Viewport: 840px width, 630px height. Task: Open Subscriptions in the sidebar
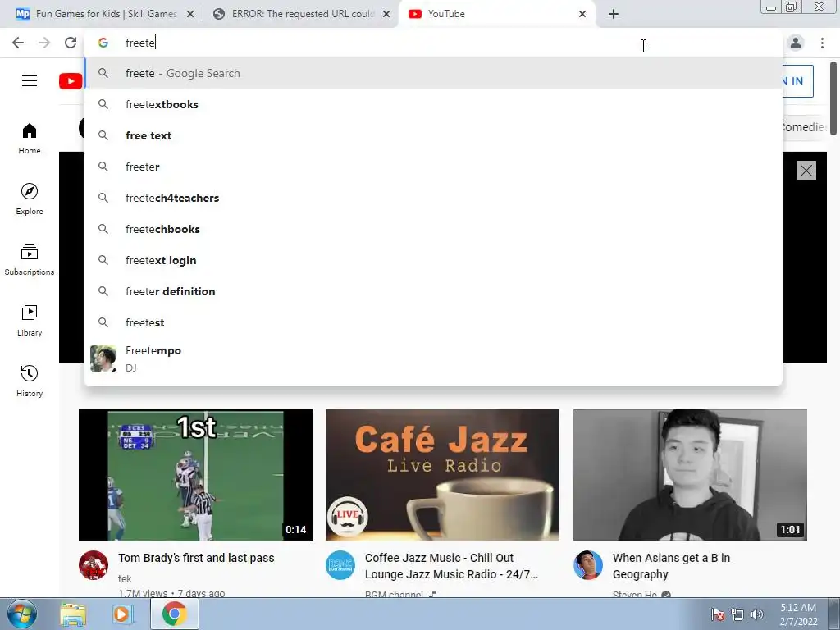point(30,259)
